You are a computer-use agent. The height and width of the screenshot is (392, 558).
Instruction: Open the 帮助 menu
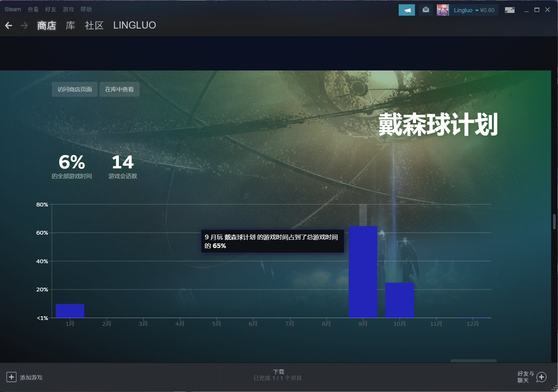(x=86, y=9)
